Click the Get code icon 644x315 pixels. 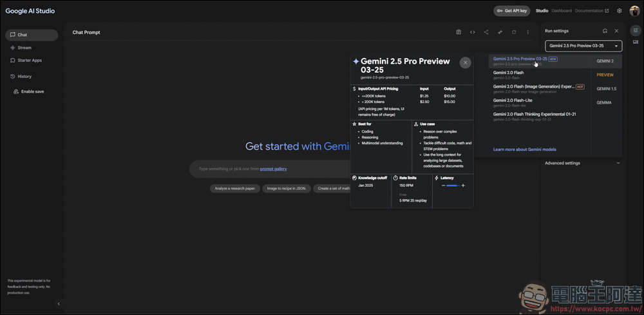[472, 32]
